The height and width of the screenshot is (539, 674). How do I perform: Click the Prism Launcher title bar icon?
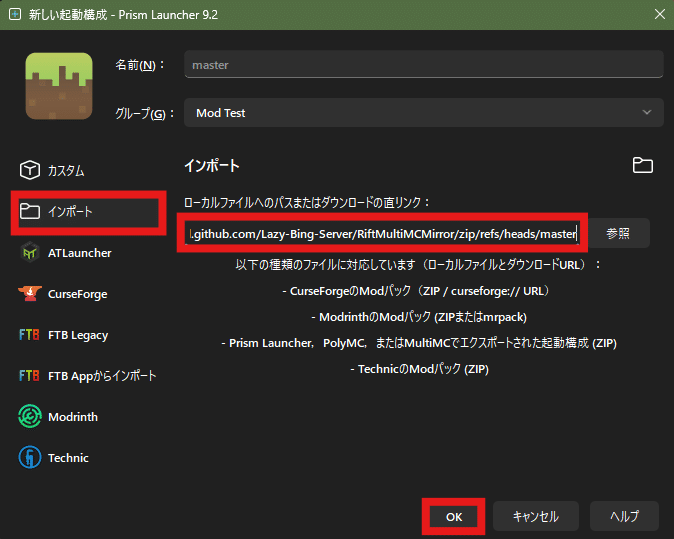[15, 15]
